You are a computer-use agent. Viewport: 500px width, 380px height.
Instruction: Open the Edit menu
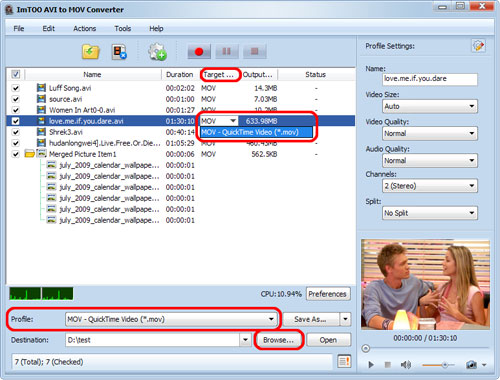[49, 28]
